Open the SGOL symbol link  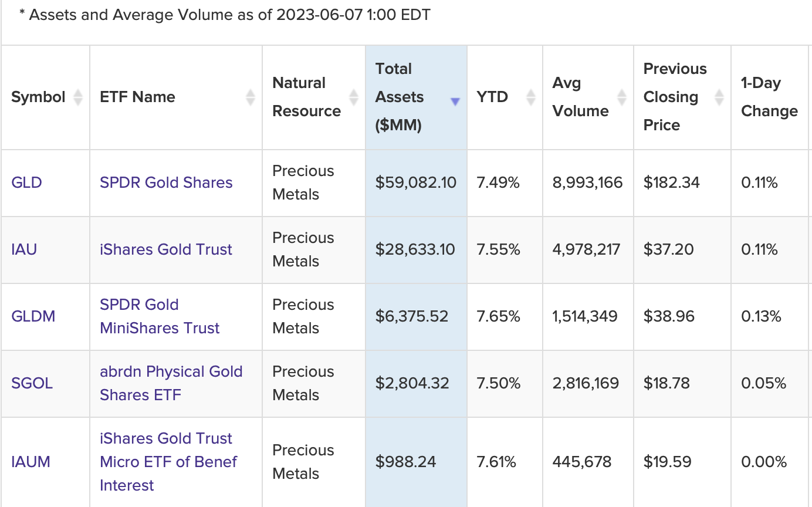[32, 383]
